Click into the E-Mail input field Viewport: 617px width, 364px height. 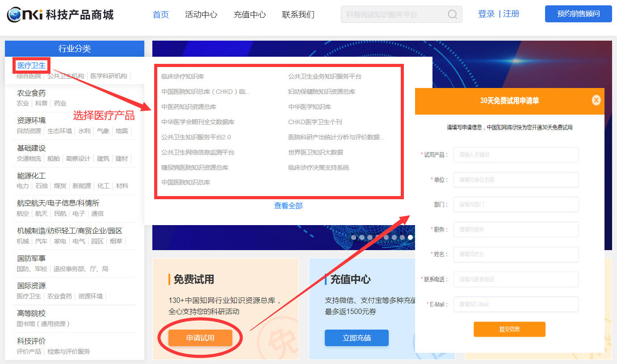click(x=516, y=304)
